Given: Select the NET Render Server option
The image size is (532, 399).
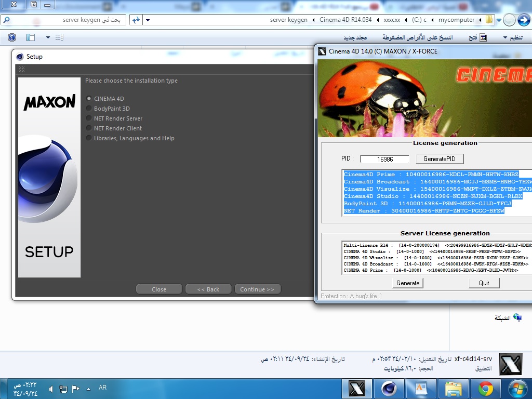Looking at the screenshot, I should [x=89, y=118].
